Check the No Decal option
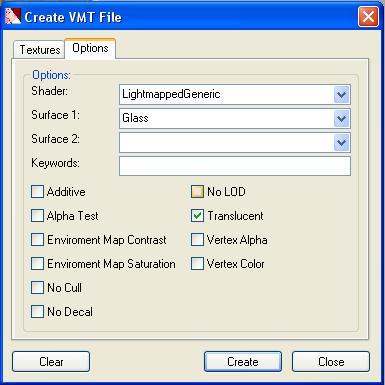Viewport: 385px width, 385px height. pyautogui.click(x=37, y=312)
